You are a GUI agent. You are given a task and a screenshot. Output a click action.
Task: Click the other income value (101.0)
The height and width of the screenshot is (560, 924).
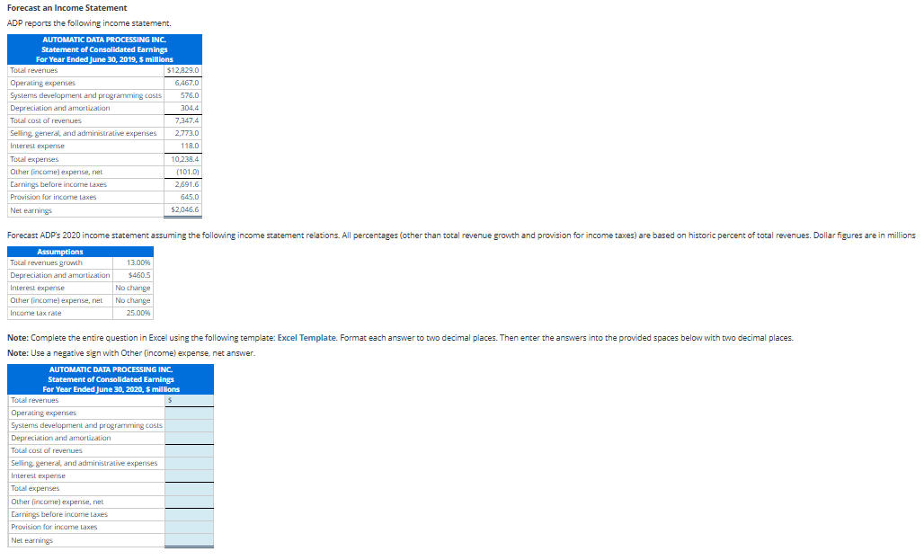point(188,172)
